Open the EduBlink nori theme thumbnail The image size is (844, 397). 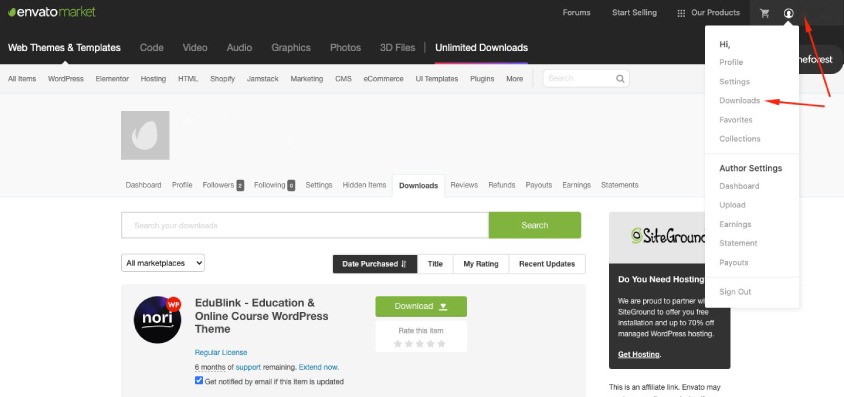157,320
